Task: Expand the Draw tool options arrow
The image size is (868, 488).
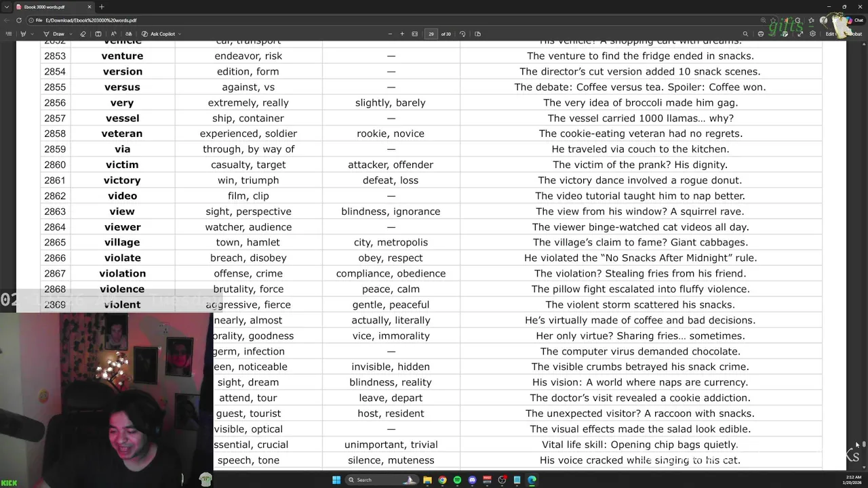Action: 71,34
